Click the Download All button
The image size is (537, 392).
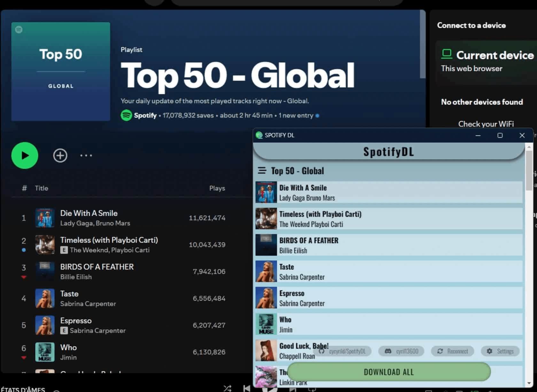(389, 372)
